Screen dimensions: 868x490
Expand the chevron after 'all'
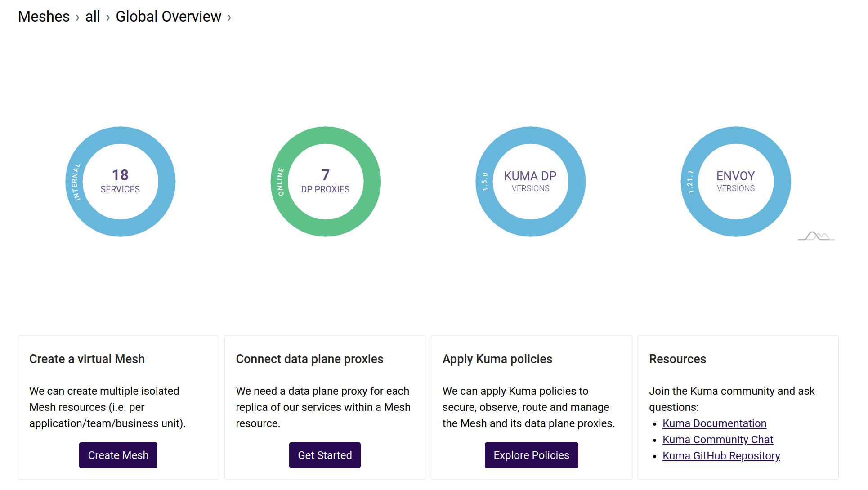108,18
